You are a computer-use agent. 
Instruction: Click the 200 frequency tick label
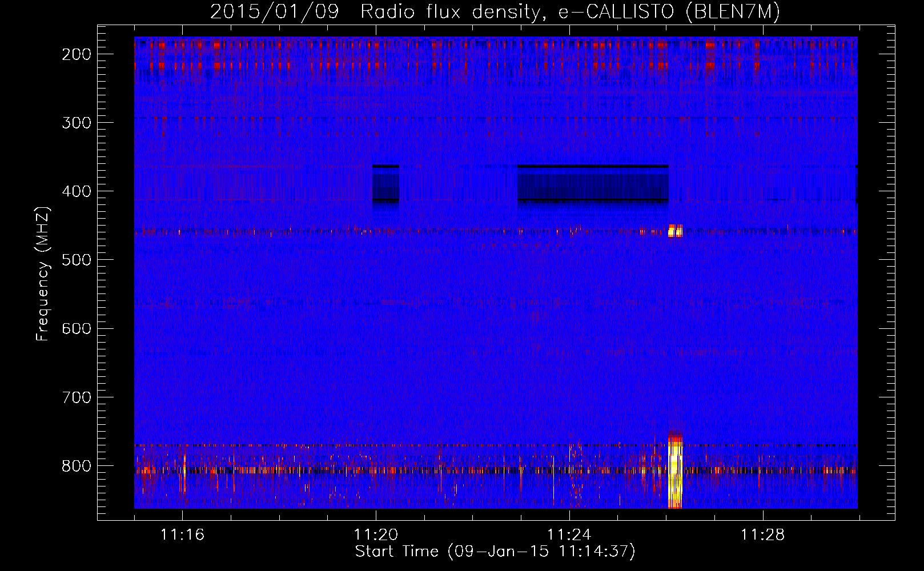pyautogui.click(x=77, y=54)
